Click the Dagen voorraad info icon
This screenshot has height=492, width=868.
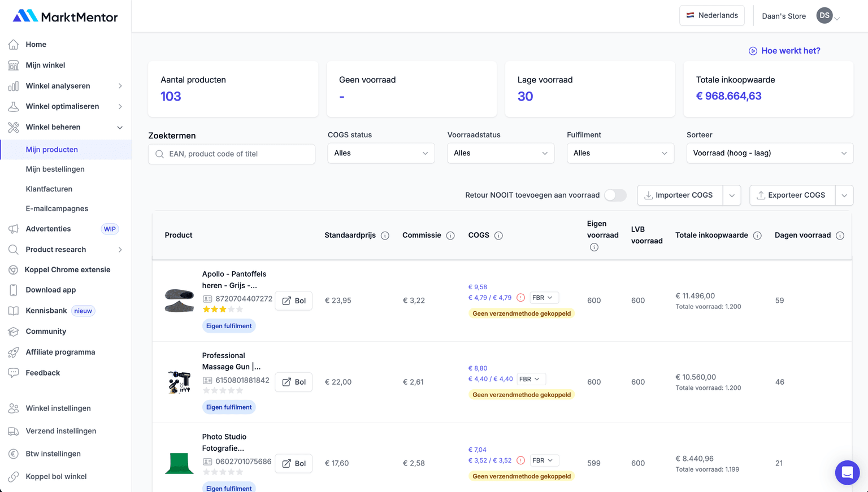[840, 236]
